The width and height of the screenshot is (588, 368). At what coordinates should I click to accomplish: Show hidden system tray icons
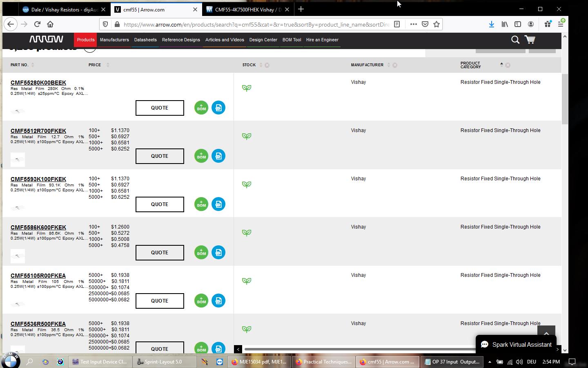pyautogui.click(x=490, y=362)
